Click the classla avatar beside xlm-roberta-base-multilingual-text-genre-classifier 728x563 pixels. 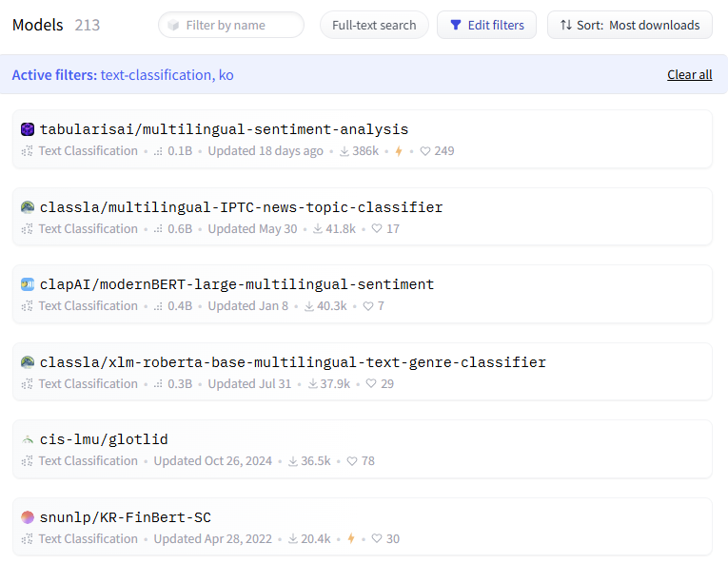28,362
